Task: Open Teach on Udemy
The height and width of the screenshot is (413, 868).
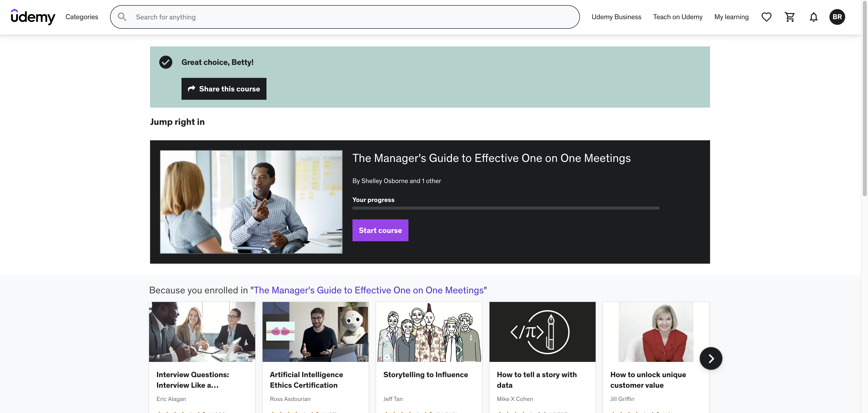Action: point(678,17)
